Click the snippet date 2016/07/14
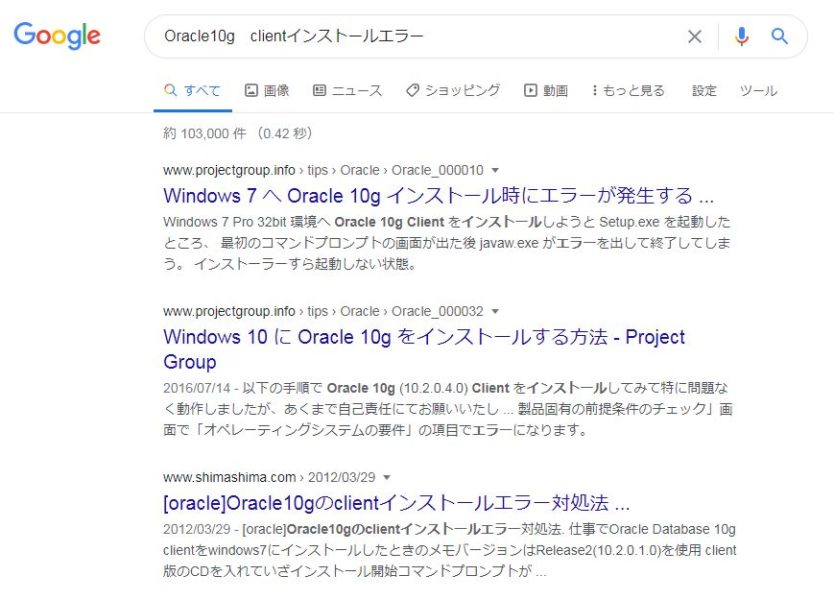834x600 pixels. point(197,388)
